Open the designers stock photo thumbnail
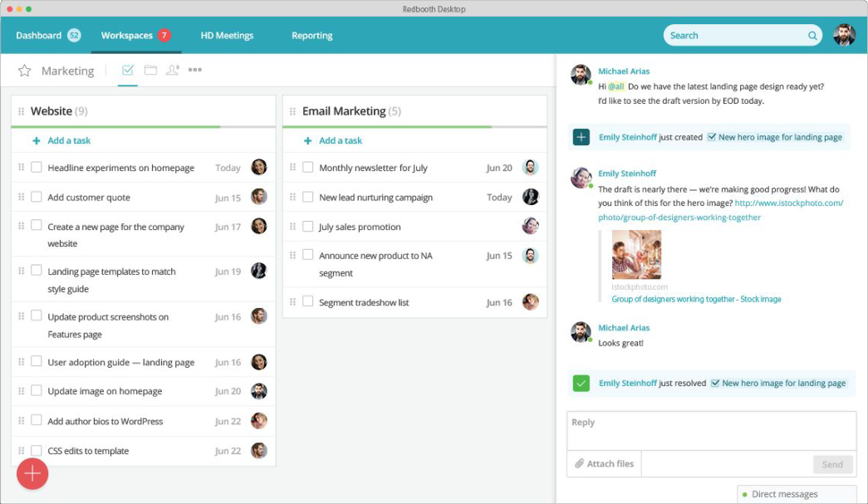The height and width of the screenshot is (504, 868). tap(636, 254)
